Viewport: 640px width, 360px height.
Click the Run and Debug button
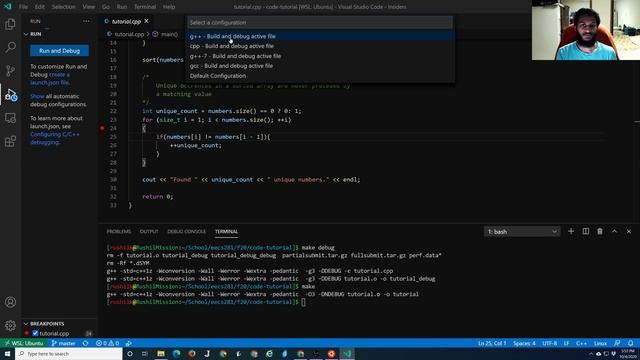(60, 51)
